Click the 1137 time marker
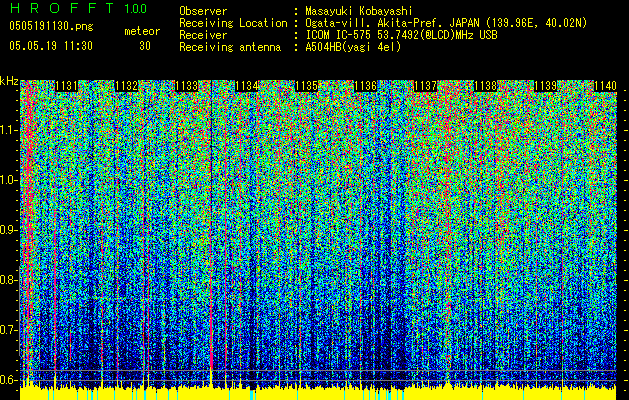The image size is (629, 400). [x=425, y=87]
